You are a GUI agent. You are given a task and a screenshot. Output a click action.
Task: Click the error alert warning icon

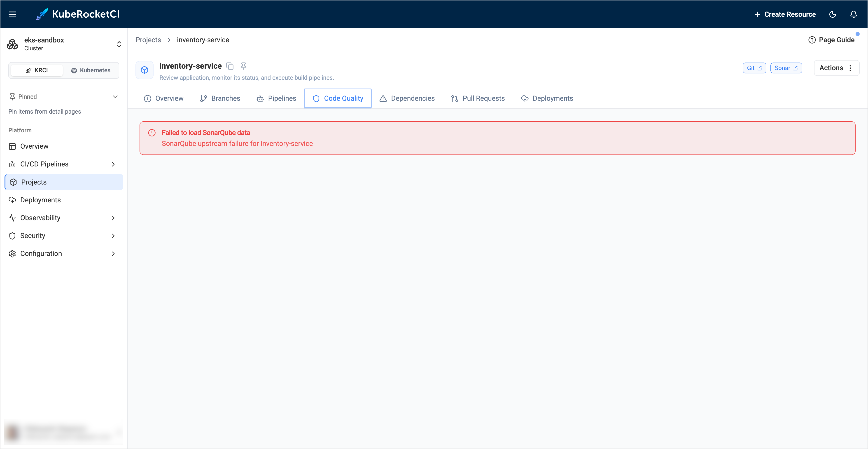coord(152,133)
